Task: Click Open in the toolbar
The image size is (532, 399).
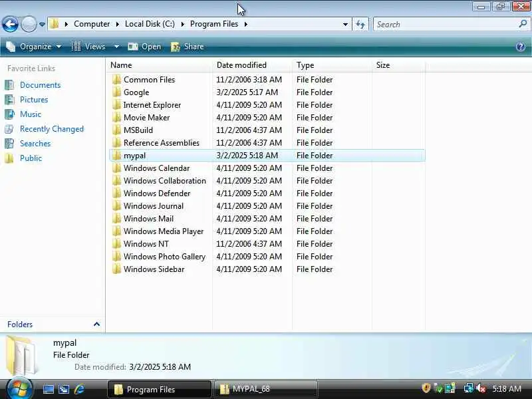Action: click(144, 47)
